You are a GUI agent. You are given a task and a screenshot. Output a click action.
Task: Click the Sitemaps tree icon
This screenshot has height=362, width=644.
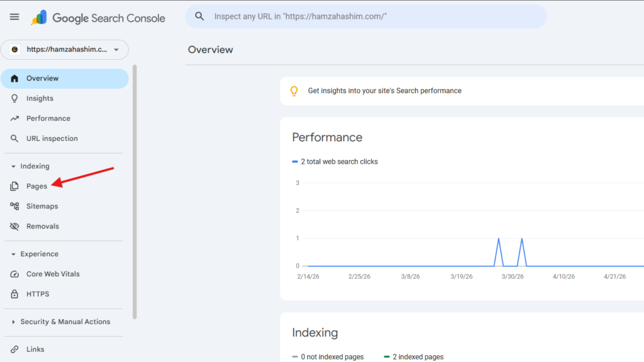coord(14,206)
